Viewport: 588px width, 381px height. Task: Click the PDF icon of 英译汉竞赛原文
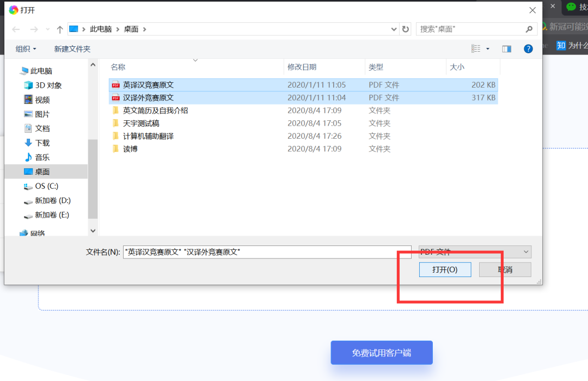coord(115,85)
